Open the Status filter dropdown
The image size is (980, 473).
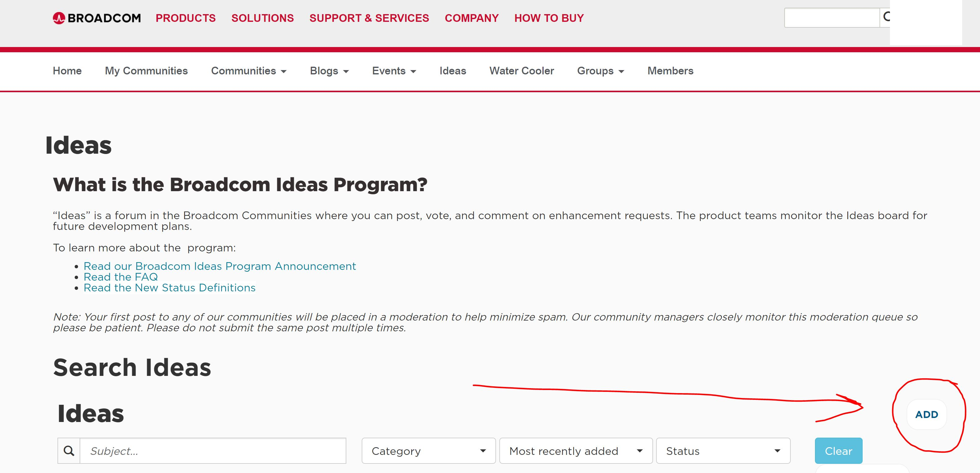(723, 451)
